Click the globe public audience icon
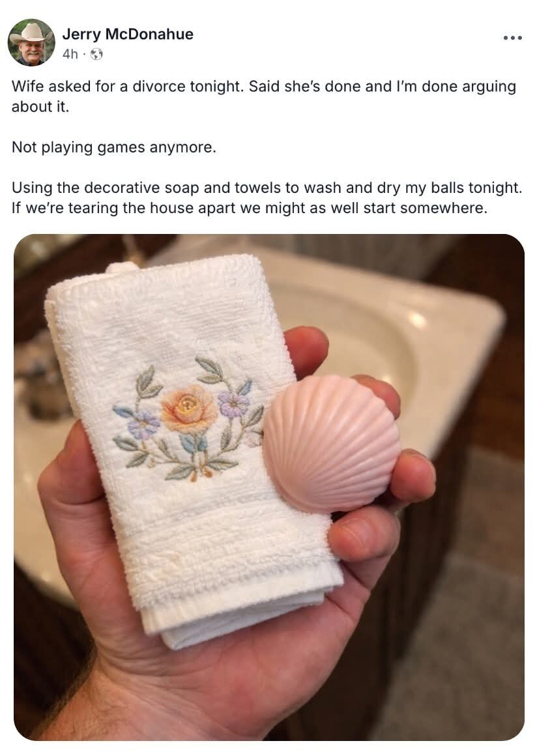Image resolution: width=537 pixels, height=756 pixels. pyautogui.click(x=97, y=54)
